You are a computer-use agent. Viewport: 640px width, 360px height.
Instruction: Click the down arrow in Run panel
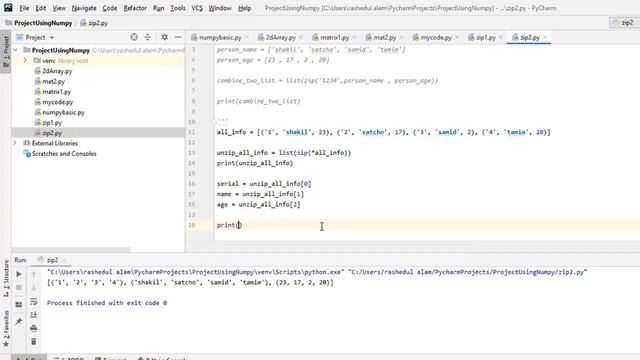(x=34, y=288)
